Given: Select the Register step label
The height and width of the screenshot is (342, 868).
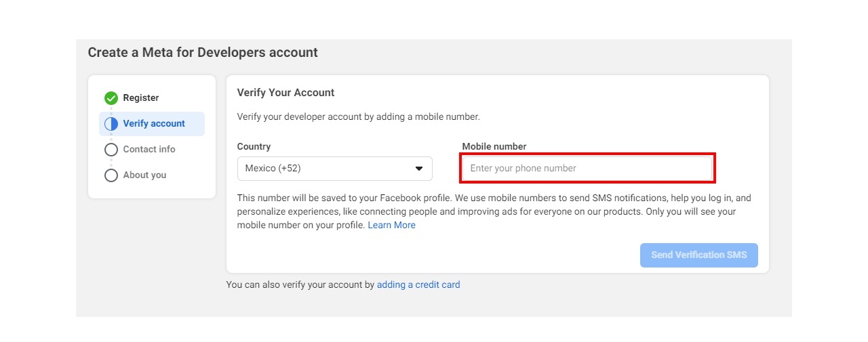Looking at the screenshot, I should coord(141,98).
